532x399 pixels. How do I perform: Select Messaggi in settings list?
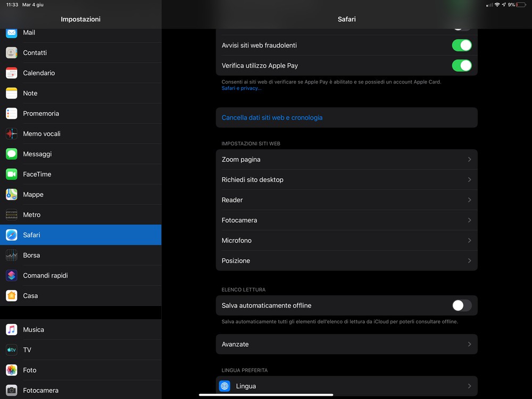(81, 154)
